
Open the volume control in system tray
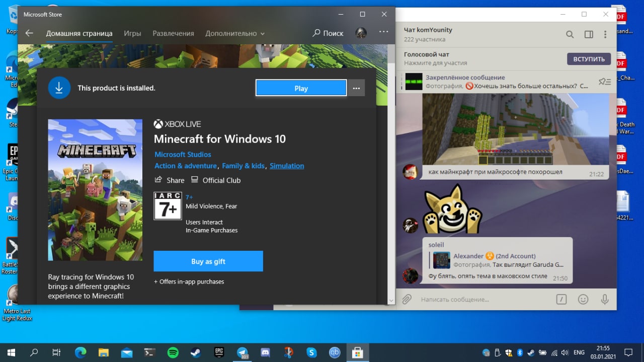[565, 352]
